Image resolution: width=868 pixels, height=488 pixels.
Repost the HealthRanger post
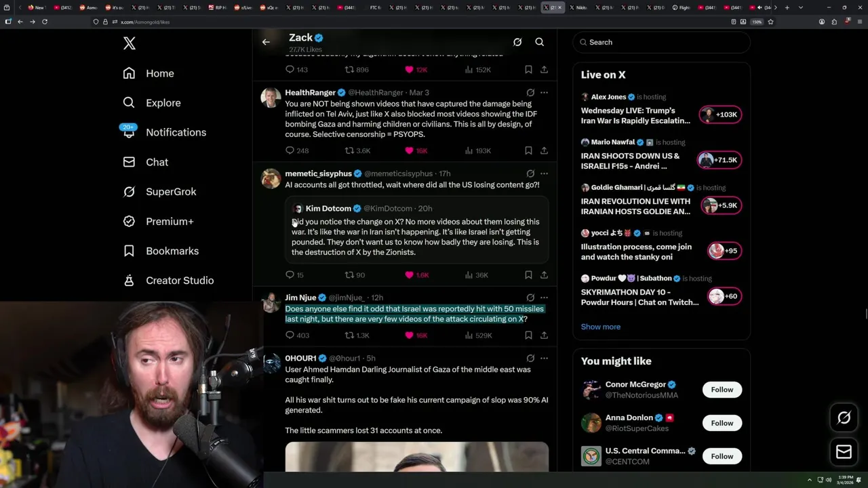(x=357, y=150)
